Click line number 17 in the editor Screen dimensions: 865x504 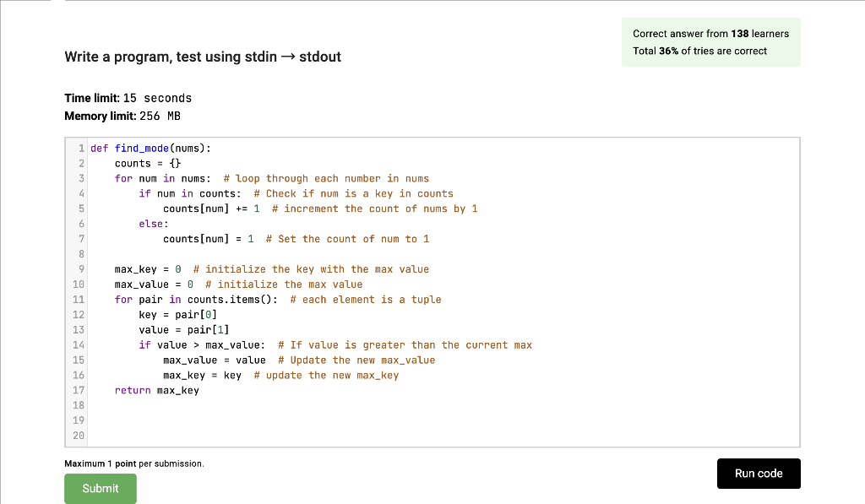[78, 390]
